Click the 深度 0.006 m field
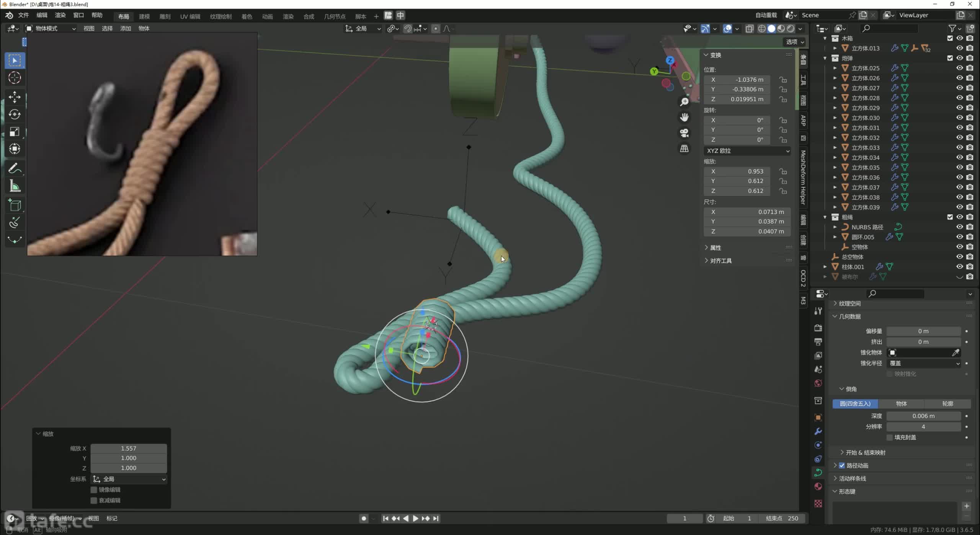 (x=923, y=416)
